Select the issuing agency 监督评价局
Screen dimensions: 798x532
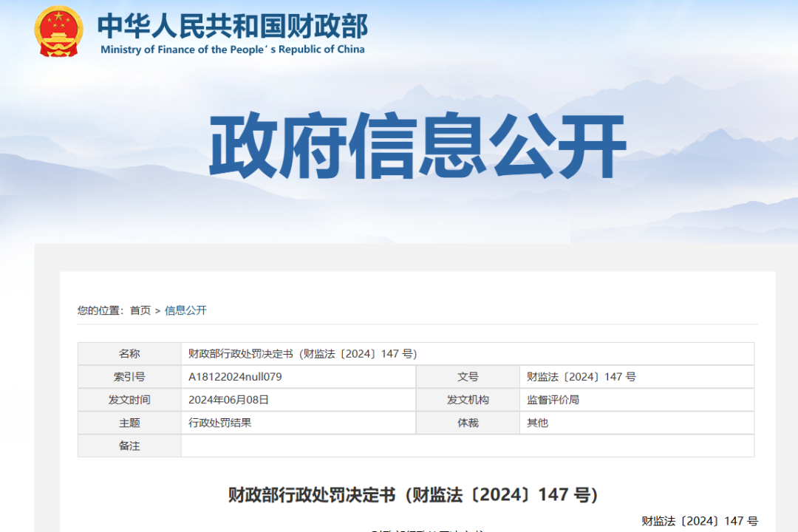[x=553, y=400]
